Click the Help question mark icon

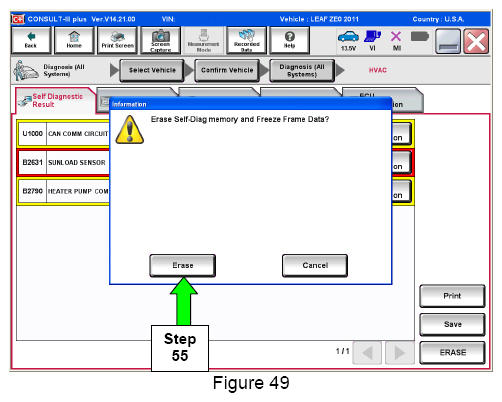pyautogui.click(x=289, y=40)
